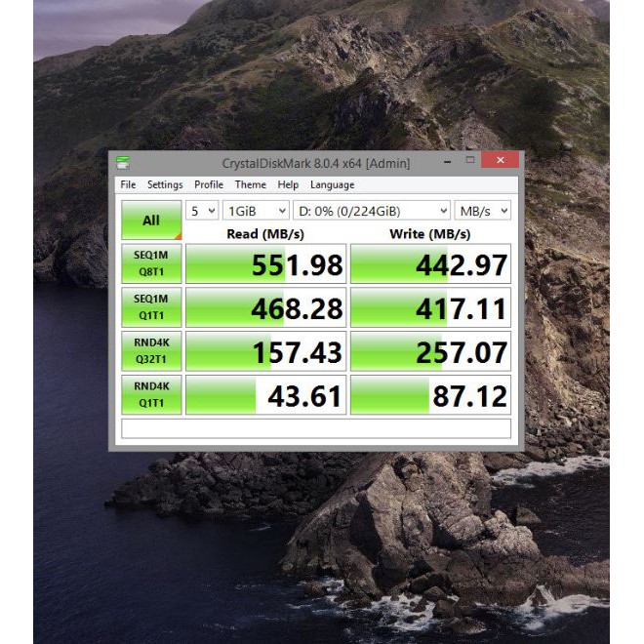
Task: Select the 43.61 read result
Action: pos(266,395)
